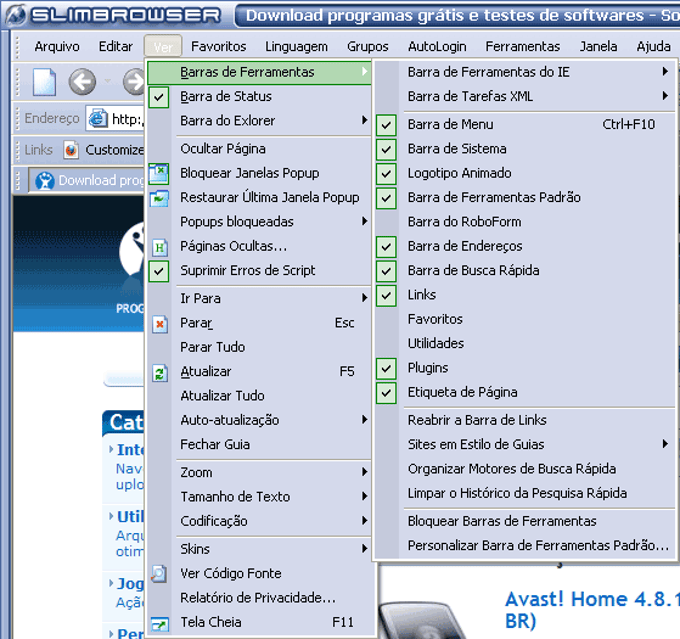680x639 pixels.
Task: Click the Back arrow navigation button
Action: pos(82,81)
